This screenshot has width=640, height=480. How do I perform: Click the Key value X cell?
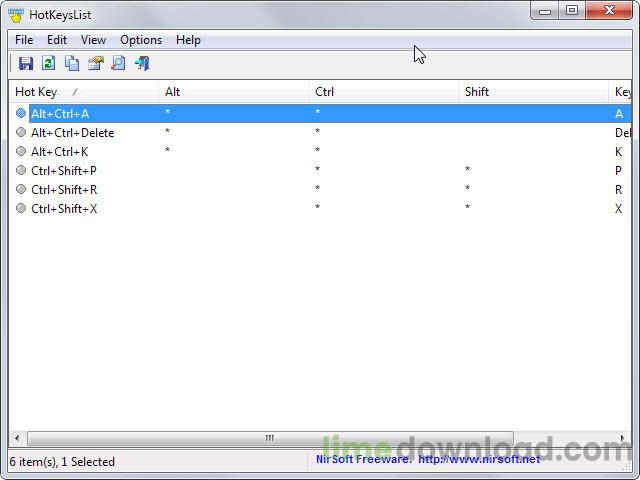[x=619, y=209]
